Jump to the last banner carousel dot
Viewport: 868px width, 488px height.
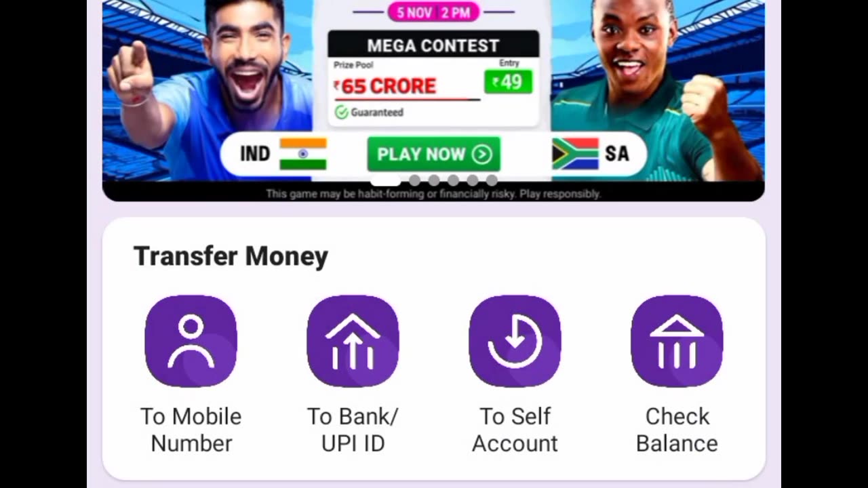click(x=492, y=180)
